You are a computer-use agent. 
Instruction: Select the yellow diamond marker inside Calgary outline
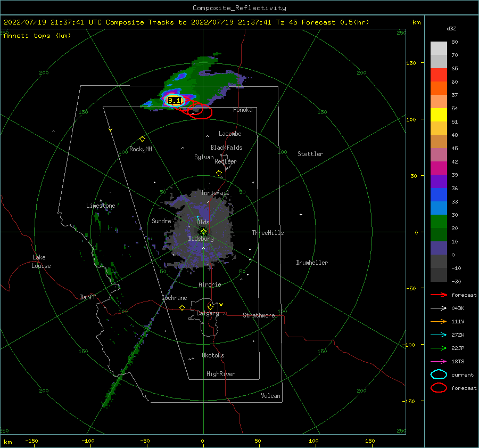click(210, 307)
